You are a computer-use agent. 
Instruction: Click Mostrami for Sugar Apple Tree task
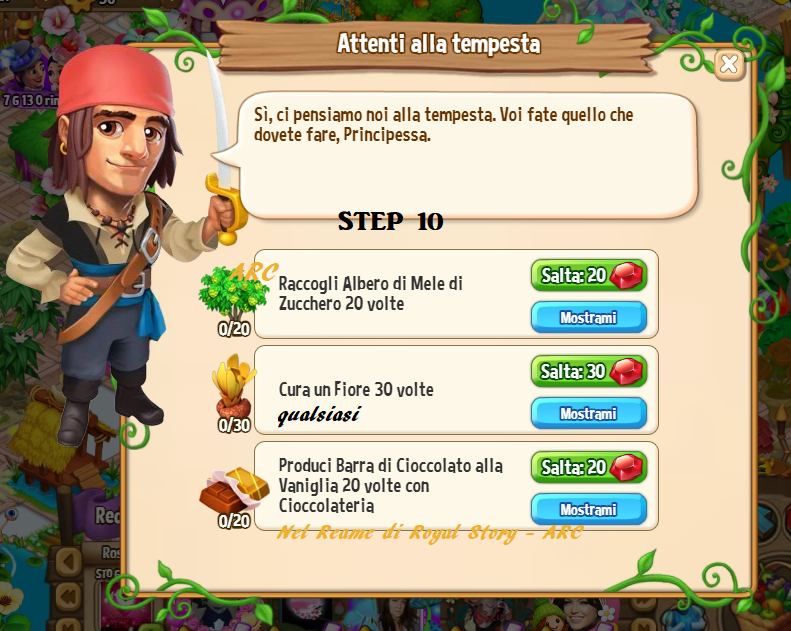(x=589, y=317)
